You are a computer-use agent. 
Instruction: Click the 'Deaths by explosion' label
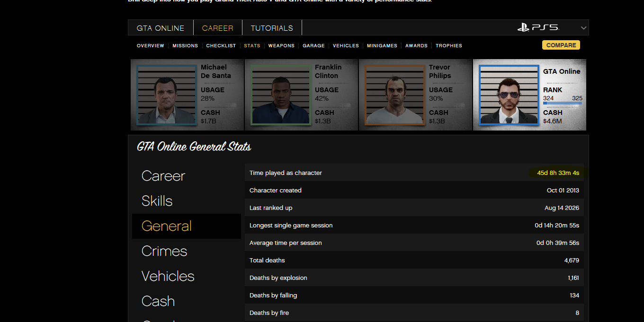pyautogui.click(x=278, y=278)
